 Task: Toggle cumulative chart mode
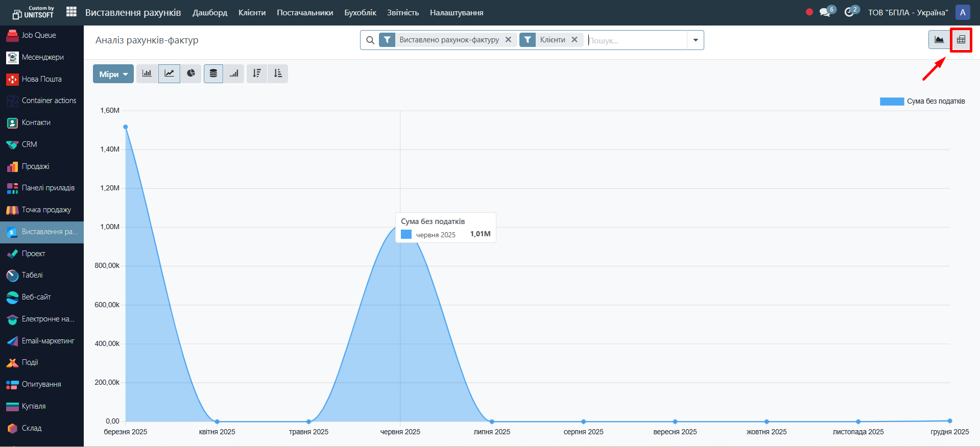click(x=234, y=73)
